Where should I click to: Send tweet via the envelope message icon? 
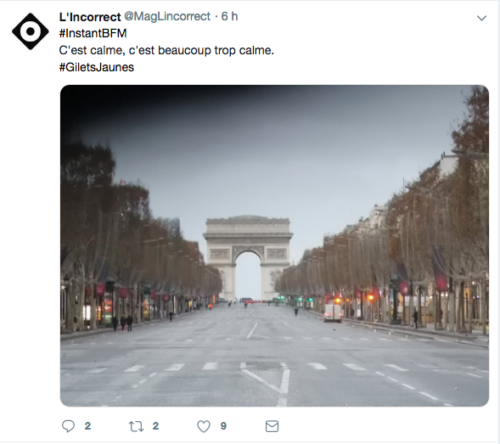tap(272, 426)
